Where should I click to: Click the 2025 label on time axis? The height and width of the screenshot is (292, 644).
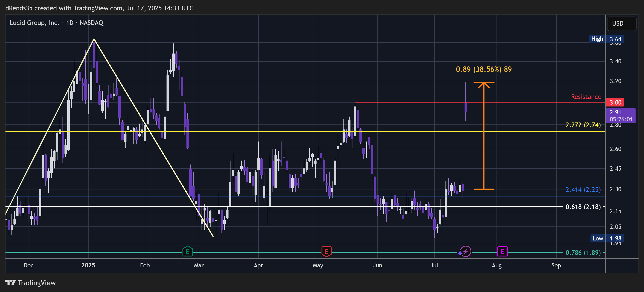pyautogui.click(x=88, y=265)
